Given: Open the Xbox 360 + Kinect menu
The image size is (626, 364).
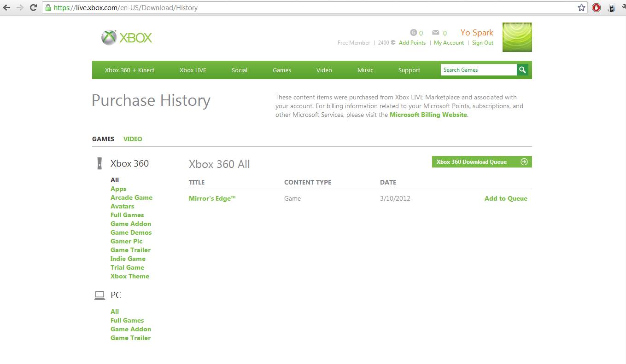Looking at the screenshot, I should click(x=129, y=70).
